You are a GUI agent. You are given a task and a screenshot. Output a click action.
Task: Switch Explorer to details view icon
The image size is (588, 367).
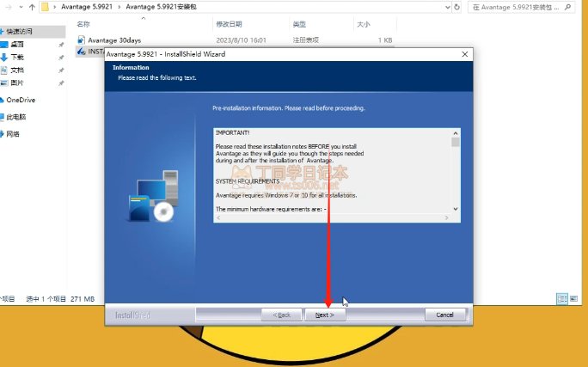click(x=562, y=299)
